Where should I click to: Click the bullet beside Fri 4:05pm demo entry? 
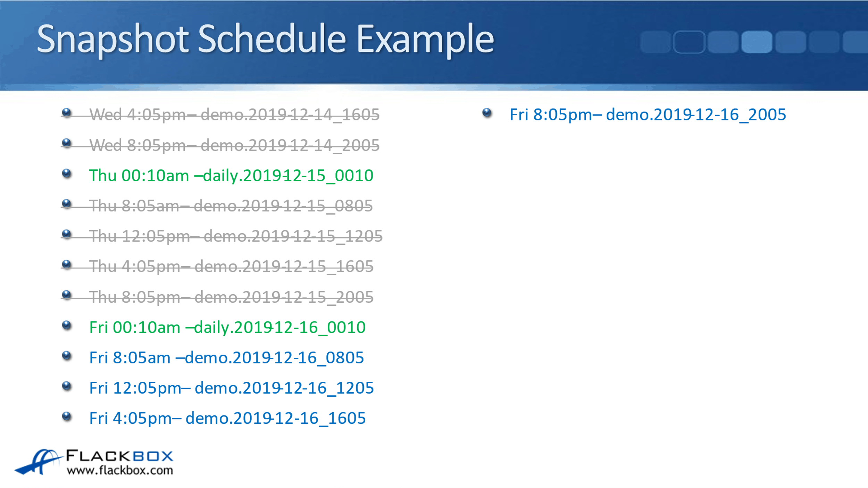[66, 416]
